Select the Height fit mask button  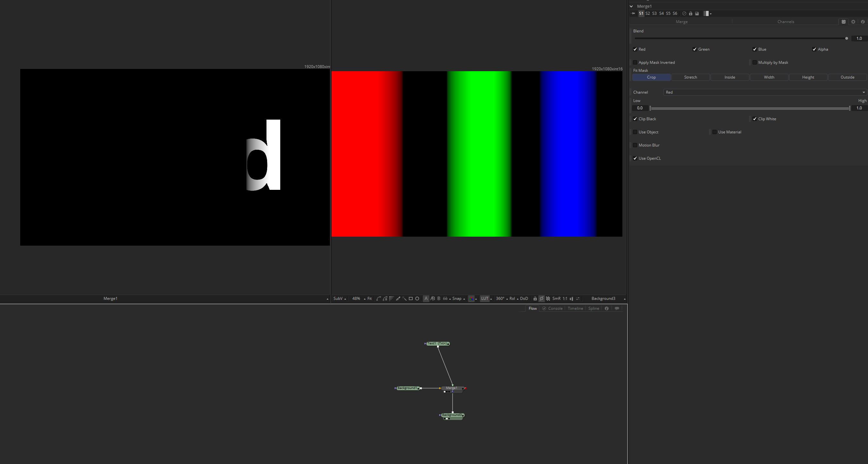(x=808, y=77)
